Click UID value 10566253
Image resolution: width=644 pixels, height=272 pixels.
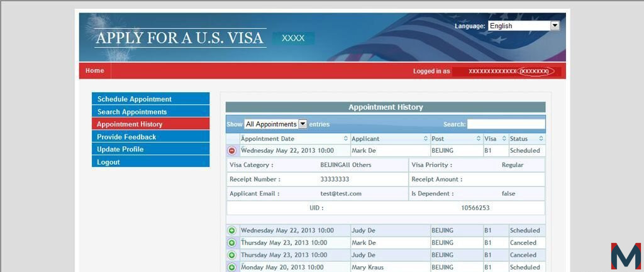[475, 208]
